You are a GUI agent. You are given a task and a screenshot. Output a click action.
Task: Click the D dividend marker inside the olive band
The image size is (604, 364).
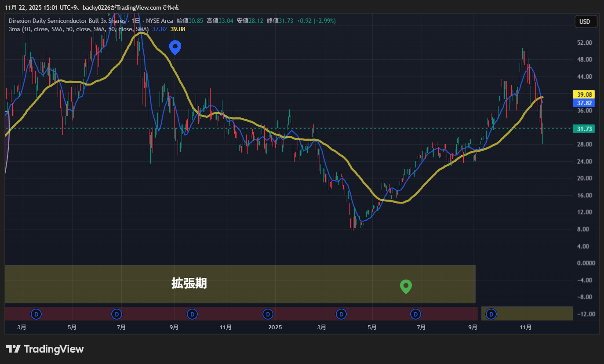491,314
